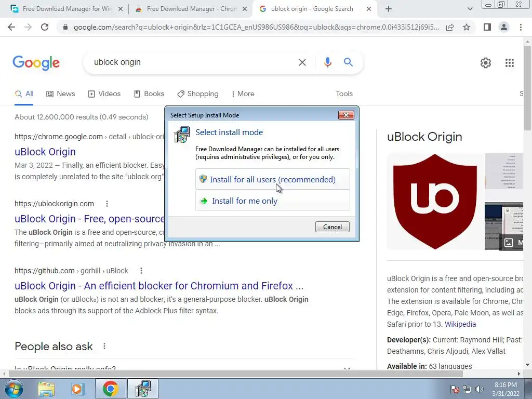
Task: Click Install for all users (recommended)
Action: pyautogui.click(x=272, y=179)
